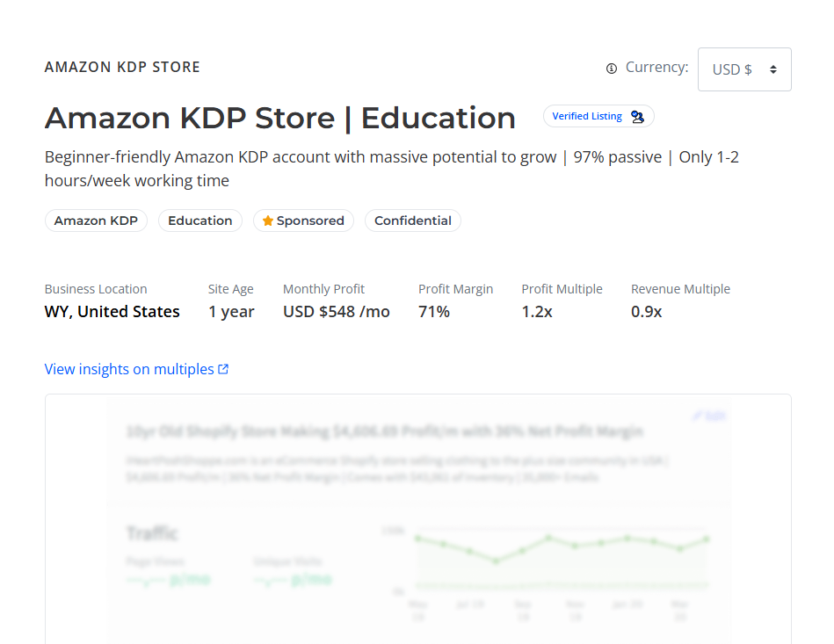This screenshot has height=644, width=834.
Task: Click the Profit Multiple label
Action: click(562, 289)
